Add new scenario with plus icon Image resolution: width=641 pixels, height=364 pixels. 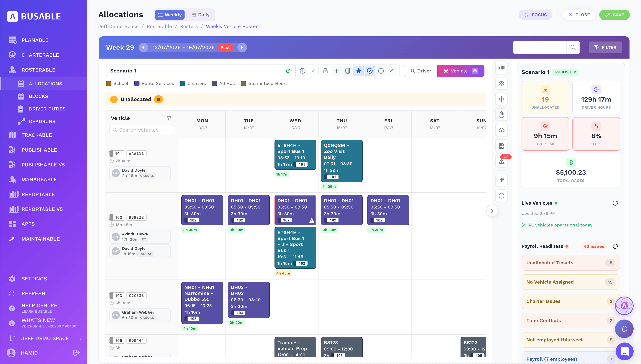click(336, 71)
